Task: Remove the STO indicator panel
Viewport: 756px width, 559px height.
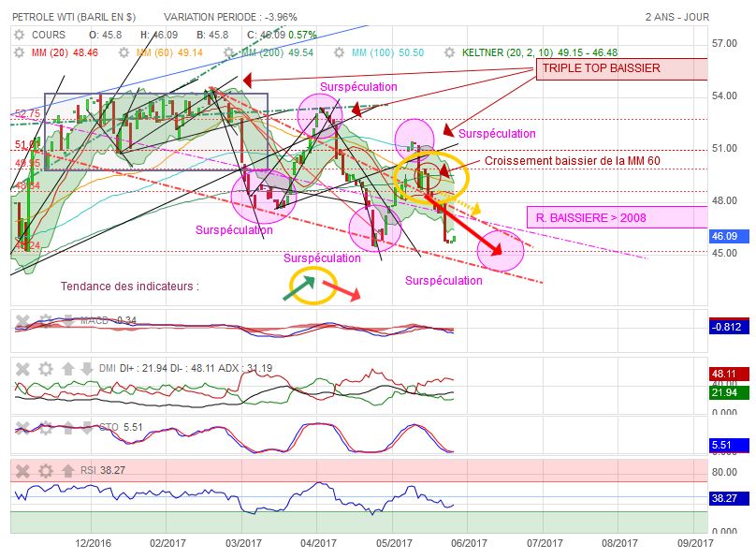Action: click(22, 428)
